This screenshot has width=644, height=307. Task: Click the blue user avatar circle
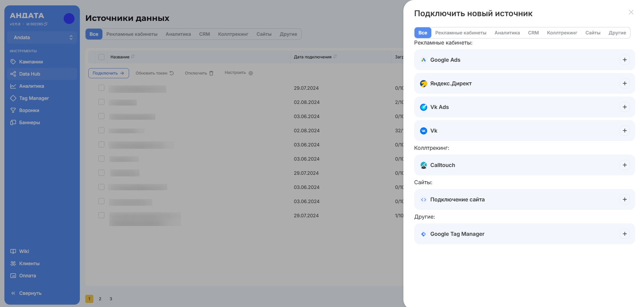pyautogui.click(x=69, y=19)
